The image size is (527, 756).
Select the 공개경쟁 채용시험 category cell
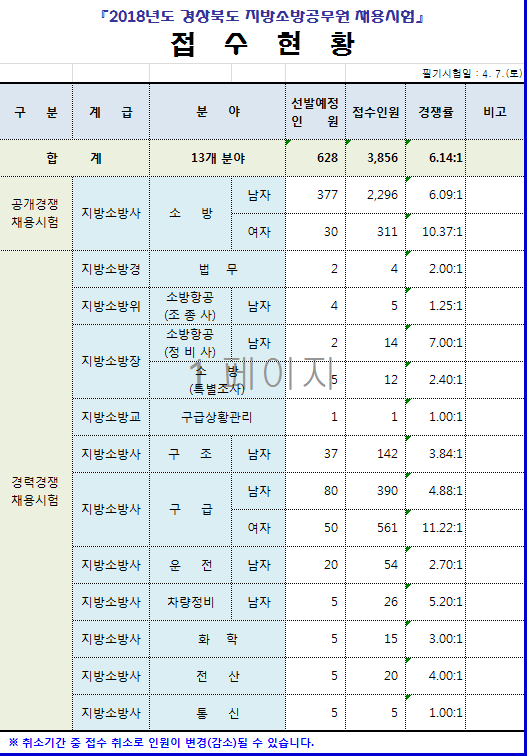pos(36,214)
